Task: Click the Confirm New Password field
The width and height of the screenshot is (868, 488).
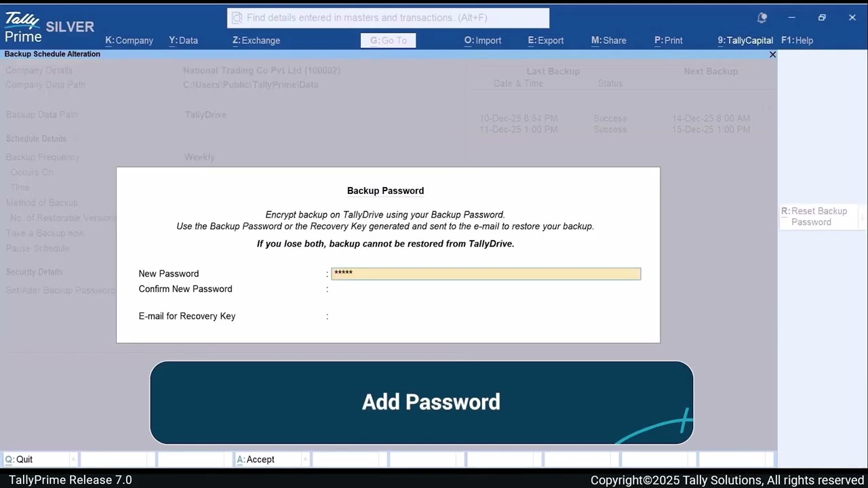Action: pos(486,289)
